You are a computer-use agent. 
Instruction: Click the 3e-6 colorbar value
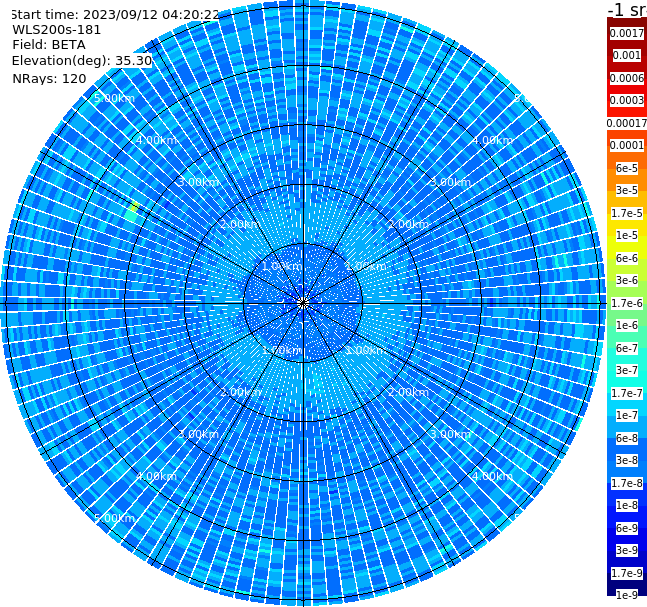(627, 280)
